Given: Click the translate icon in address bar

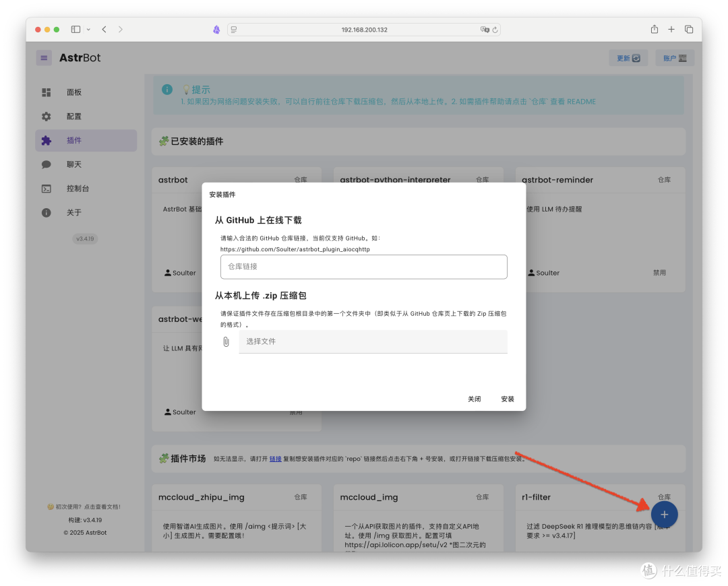Looking at the screenshot, I should pyautogui.click(x=485, y=30).
